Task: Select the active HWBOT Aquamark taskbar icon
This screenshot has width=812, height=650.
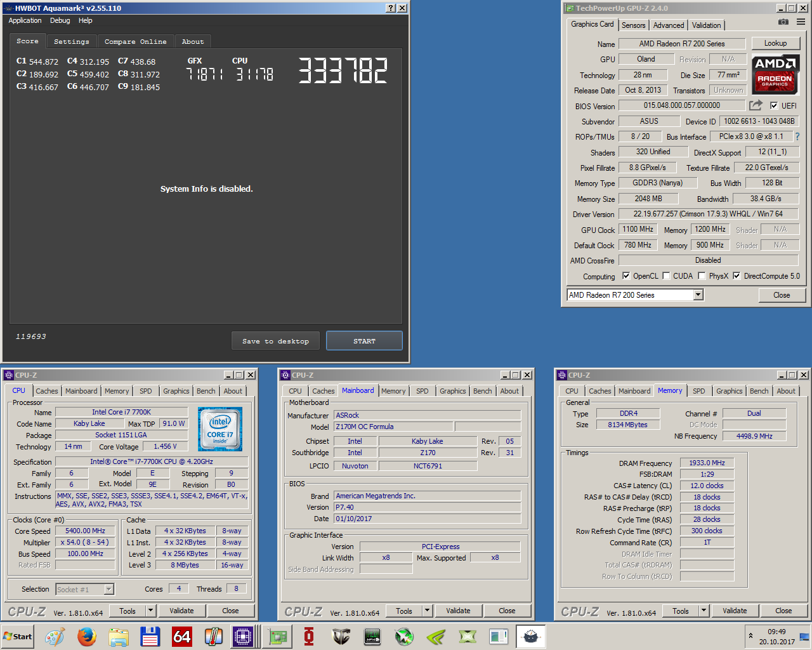Action: pyautogui.click(x=531, y=637)
